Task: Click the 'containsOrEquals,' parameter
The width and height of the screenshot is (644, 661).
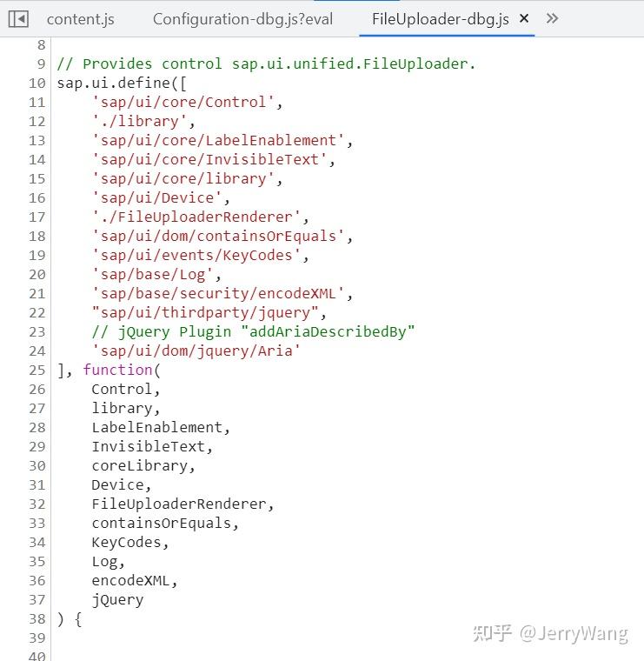Action: [x=165, y=524]
